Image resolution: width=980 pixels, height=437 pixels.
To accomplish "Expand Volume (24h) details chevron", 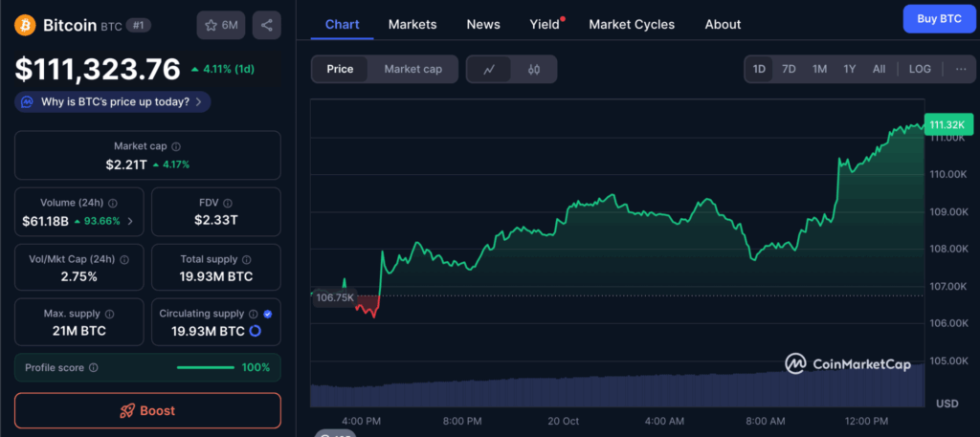I will (130, 222).
